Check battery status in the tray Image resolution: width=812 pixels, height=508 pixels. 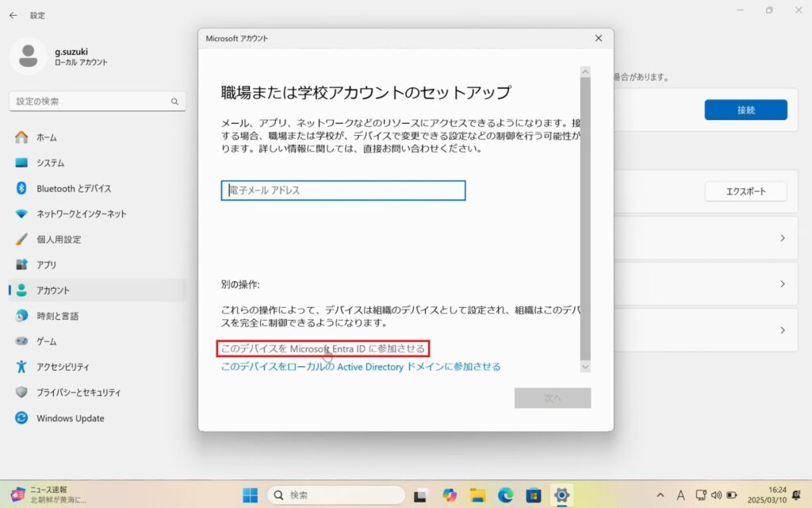pyautogui.click(x=732, y=495)
